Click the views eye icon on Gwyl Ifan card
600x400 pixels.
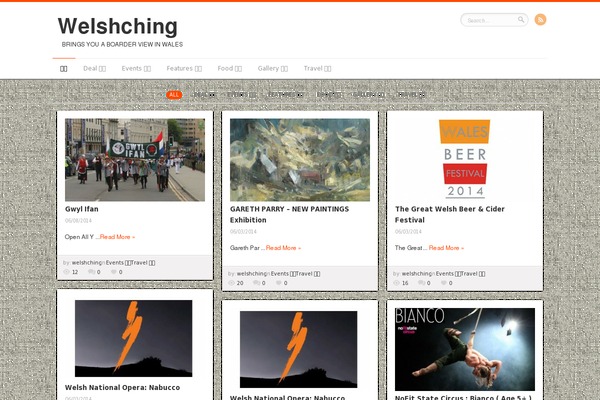click(66, 272)
